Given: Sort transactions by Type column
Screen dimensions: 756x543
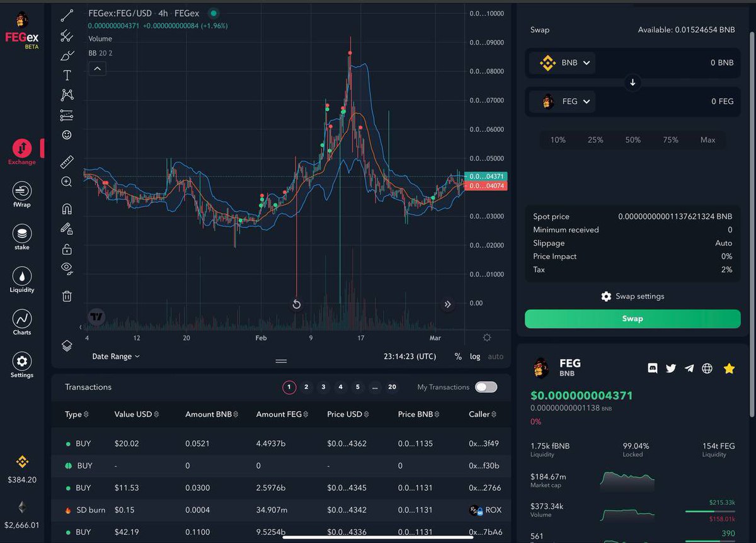Looking at the screenshot, I should tap(77, 414).
